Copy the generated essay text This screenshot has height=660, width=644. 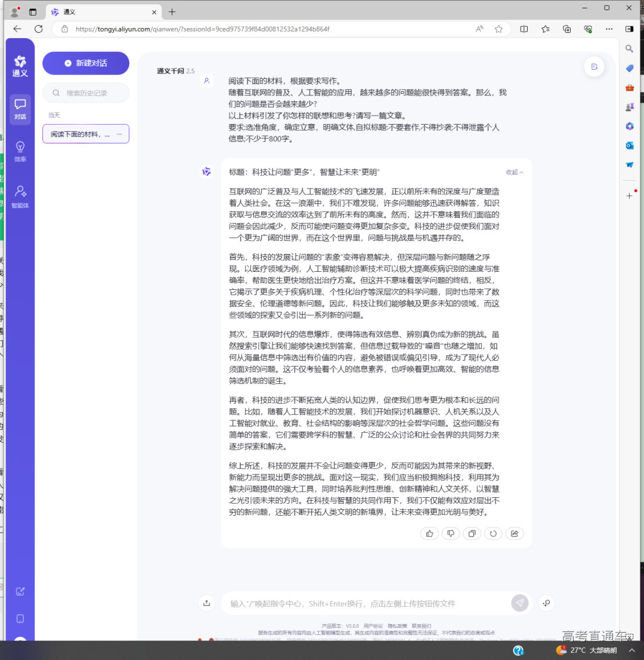pos(472,533)
